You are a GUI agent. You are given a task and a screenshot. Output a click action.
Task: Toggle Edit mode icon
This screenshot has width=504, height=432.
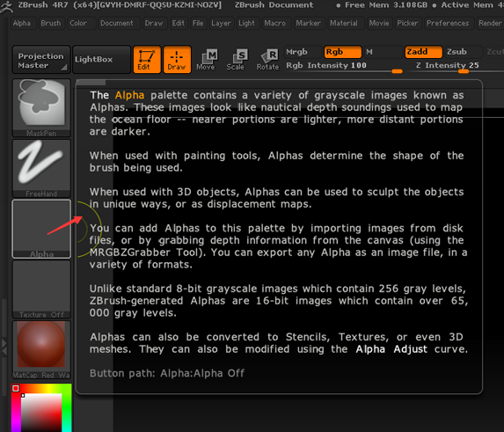point(147,60)
